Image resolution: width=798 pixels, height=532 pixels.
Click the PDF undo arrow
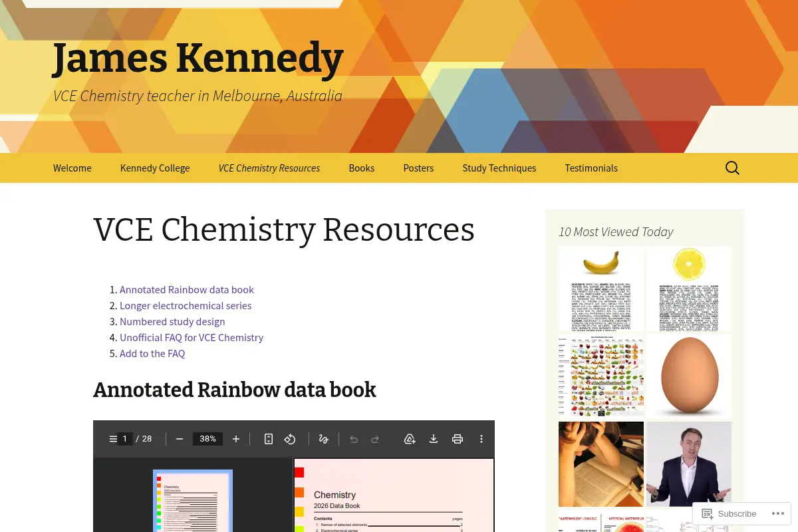354,439
